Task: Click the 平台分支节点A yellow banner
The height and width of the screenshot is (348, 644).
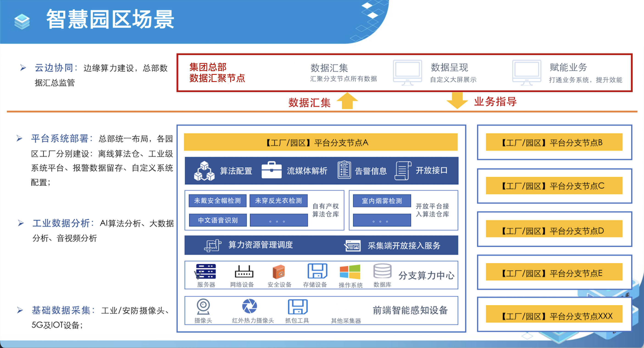Action: pyautogui.click(x=321, y=142)
